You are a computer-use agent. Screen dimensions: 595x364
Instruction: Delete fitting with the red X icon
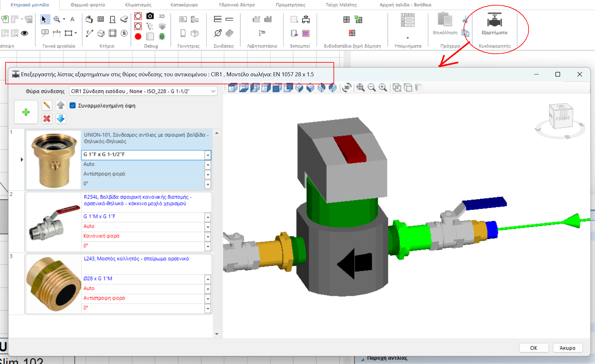click(47, 119)
